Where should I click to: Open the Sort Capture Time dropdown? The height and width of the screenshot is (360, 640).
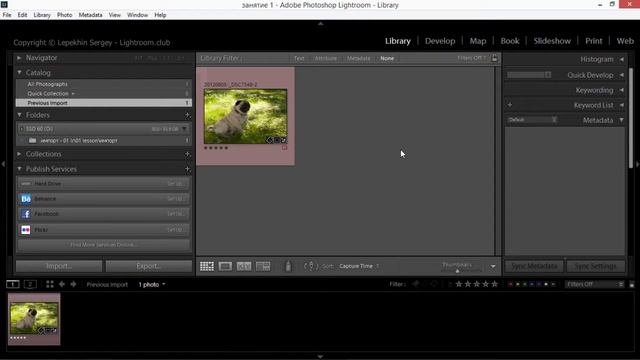click(x=359, y=266)
